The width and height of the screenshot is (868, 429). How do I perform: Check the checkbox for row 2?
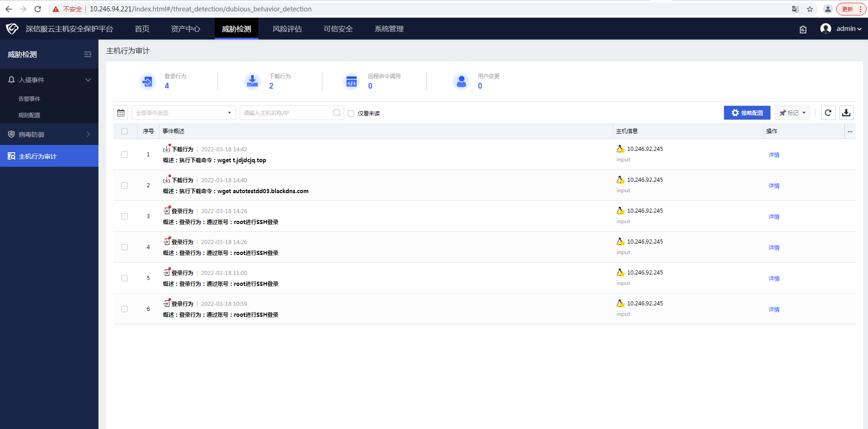(x=124, y=185)
